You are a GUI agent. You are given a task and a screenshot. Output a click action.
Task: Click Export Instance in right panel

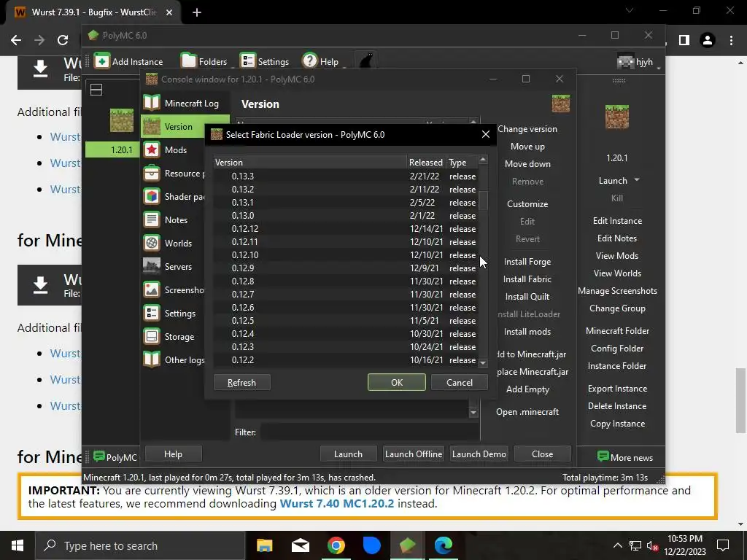pos(617,389)
